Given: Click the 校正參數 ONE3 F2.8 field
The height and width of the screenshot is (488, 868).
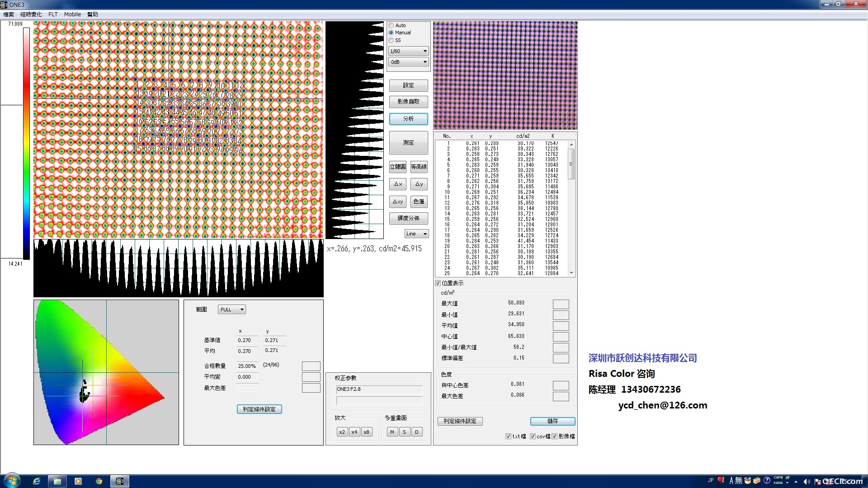Looking at the screenshot, I should [x=379, y=389].
